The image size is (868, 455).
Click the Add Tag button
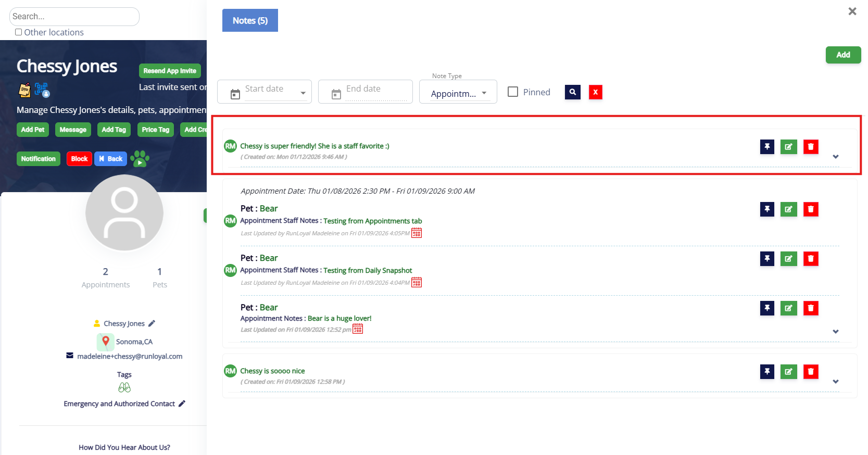(114, 130)
